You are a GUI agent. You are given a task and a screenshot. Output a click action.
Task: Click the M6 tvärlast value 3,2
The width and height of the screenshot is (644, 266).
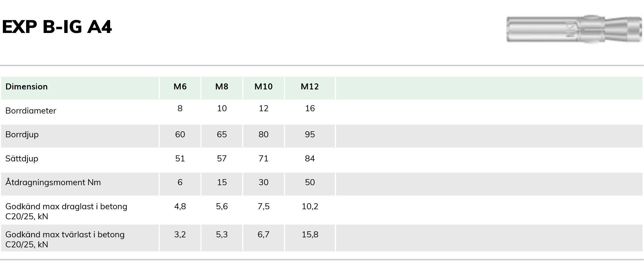(x=180, y=234)
